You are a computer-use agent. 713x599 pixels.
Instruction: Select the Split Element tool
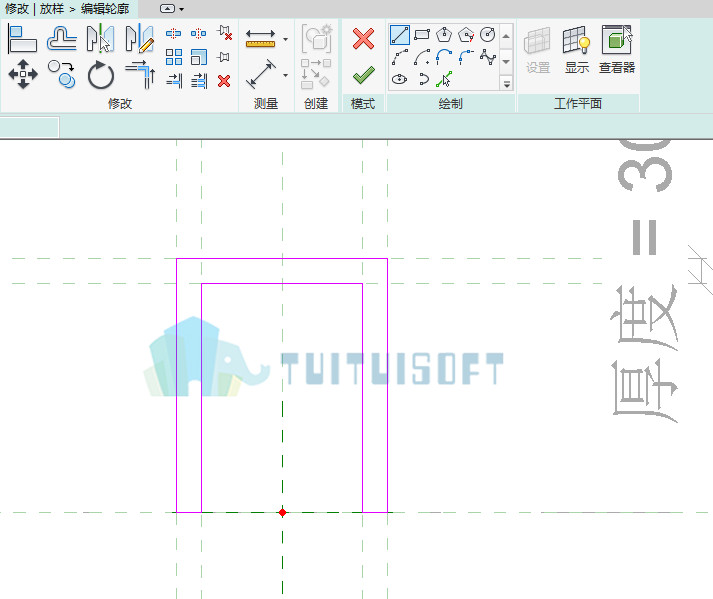coord(173,33)
